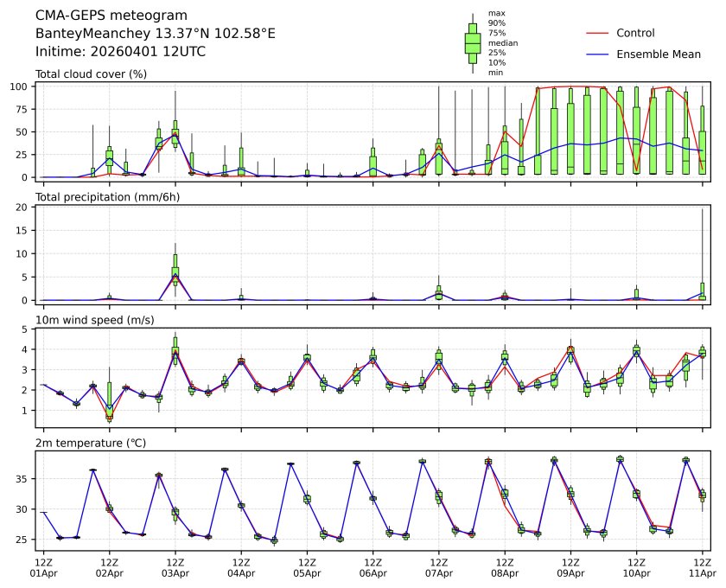The height and width of the screenshot is (588, 726).
Task: Click the 12Z 01Apr time axis label
Action: (x=43, y=567)
